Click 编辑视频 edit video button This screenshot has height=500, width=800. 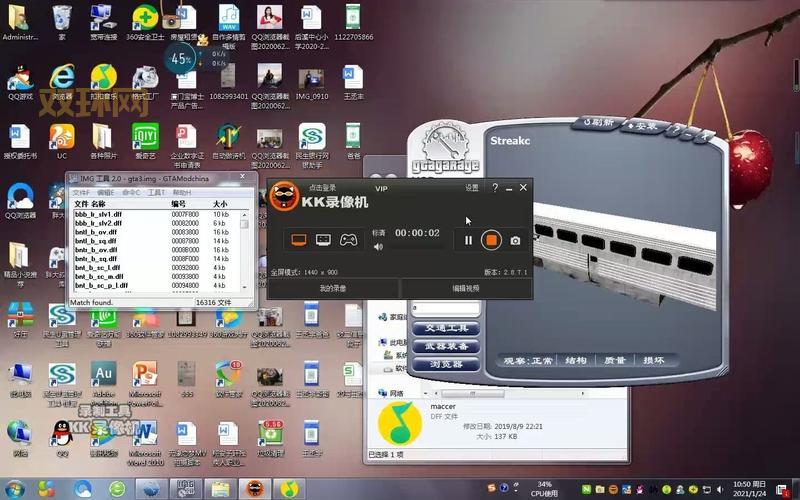[466, 288]
